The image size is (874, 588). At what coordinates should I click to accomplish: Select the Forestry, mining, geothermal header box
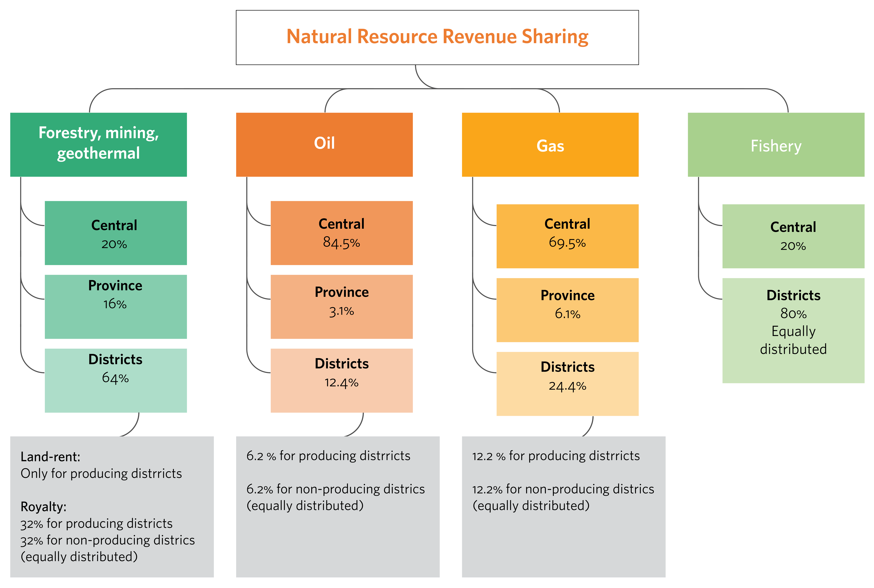pos(98,144)
